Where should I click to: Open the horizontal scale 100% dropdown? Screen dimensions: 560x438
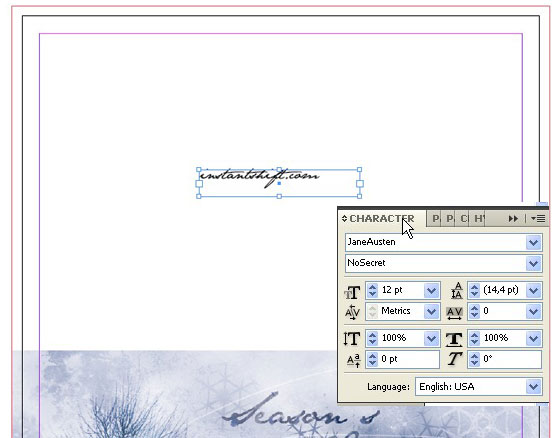pyautogui.click(x=534, y=338)
